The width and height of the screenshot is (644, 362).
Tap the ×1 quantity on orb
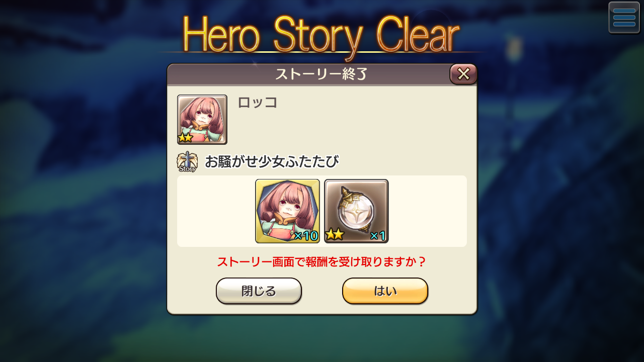pos(378,236)
